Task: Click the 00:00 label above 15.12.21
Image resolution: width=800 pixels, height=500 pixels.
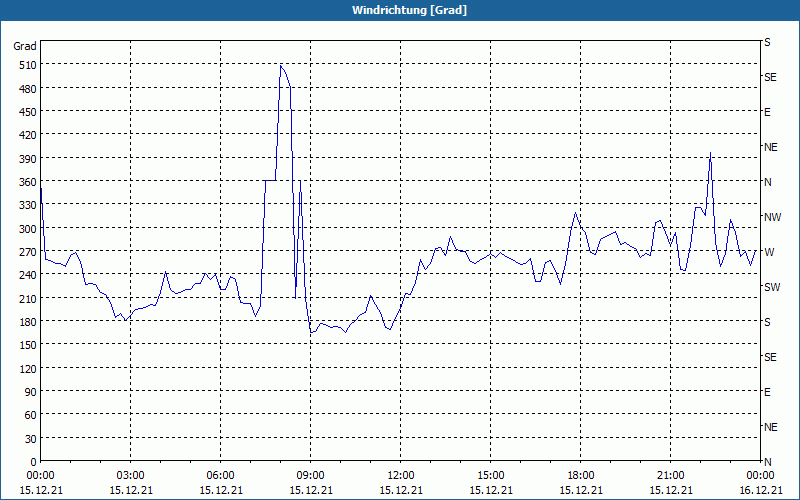Action: [41, 476]
